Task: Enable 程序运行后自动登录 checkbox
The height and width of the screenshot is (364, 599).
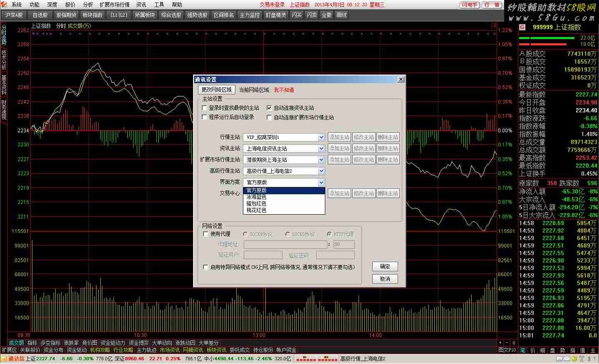Action: tap(204, 117)
